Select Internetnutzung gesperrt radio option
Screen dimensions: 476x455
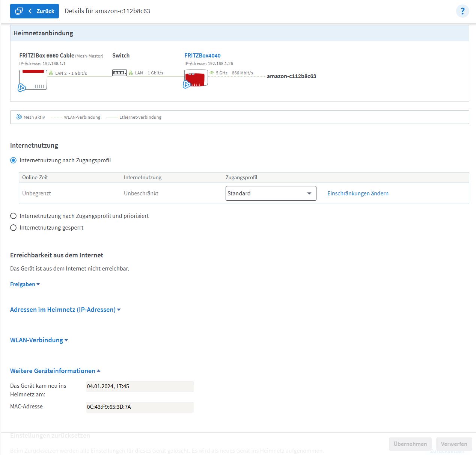point(14,228)
